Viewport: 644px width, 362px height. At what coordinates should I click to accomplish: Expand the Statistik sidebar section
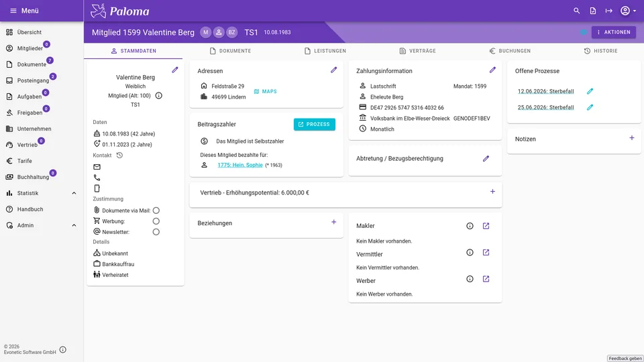(x=42, y=193)
